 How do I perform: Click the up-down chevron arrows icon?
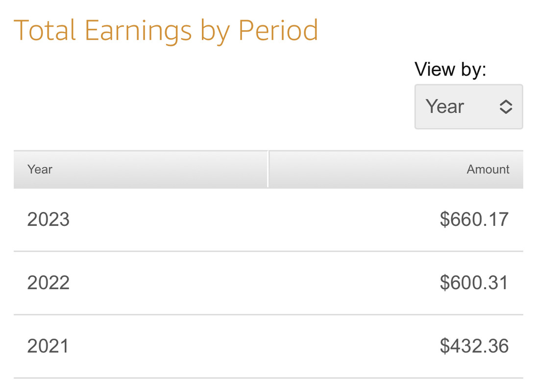[x=506, y=107]
